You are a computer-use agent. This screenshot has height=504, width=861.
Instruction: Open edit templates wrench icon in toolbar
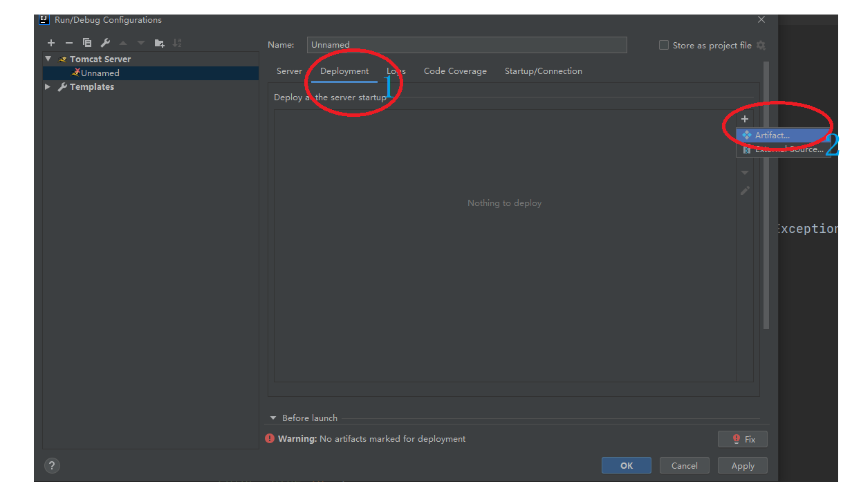tap(105, 43)
